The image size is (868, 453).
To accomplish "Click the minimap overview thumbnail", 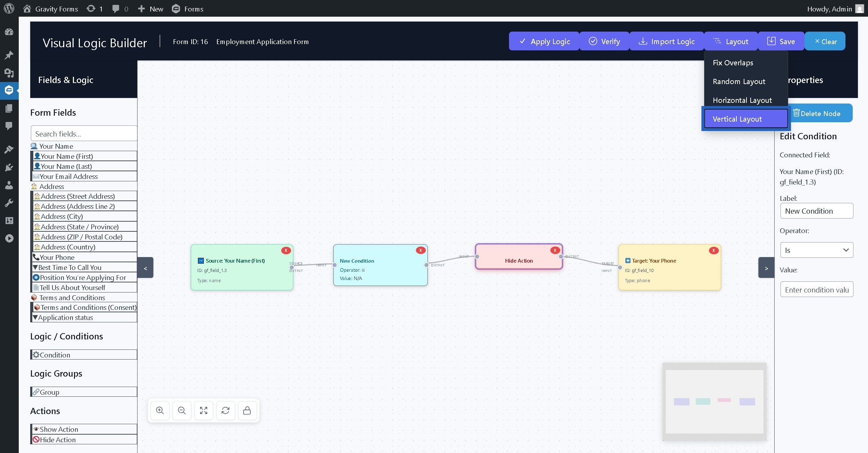I will pos(714,402).
